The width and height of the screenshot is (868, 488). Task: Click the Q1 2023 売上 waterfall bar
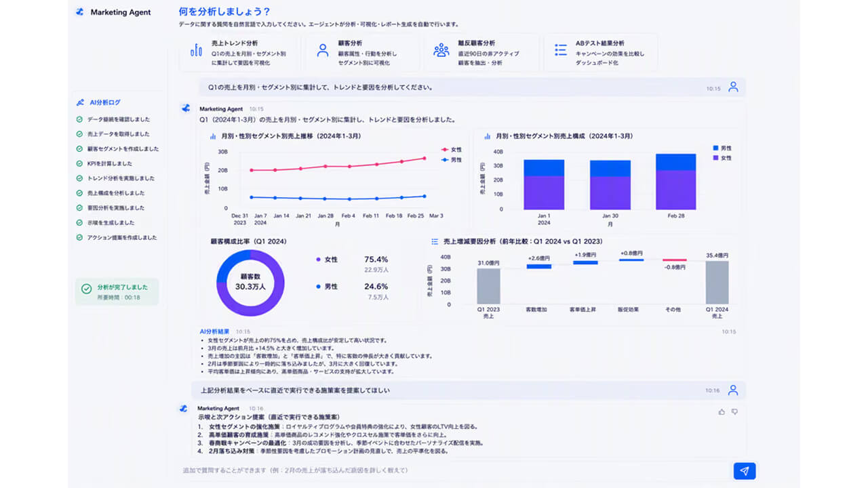tap(488, 286)
